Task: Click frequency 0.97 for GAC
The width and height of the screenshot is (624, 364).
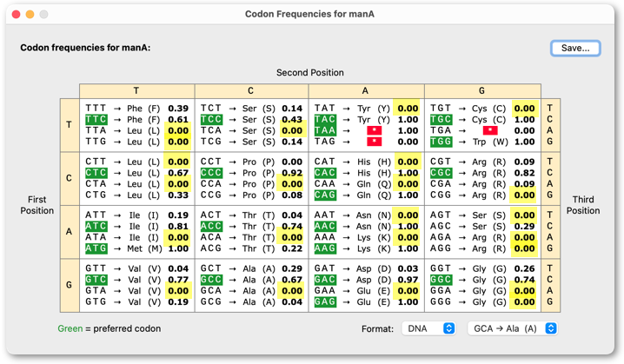Action: click(x=408, y=280)
